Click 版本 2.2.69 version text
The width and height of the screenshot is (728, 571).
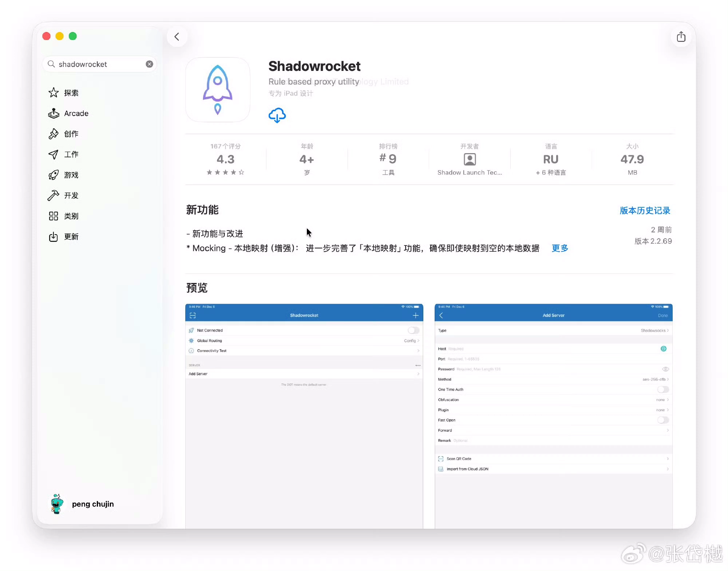(653, 241)
